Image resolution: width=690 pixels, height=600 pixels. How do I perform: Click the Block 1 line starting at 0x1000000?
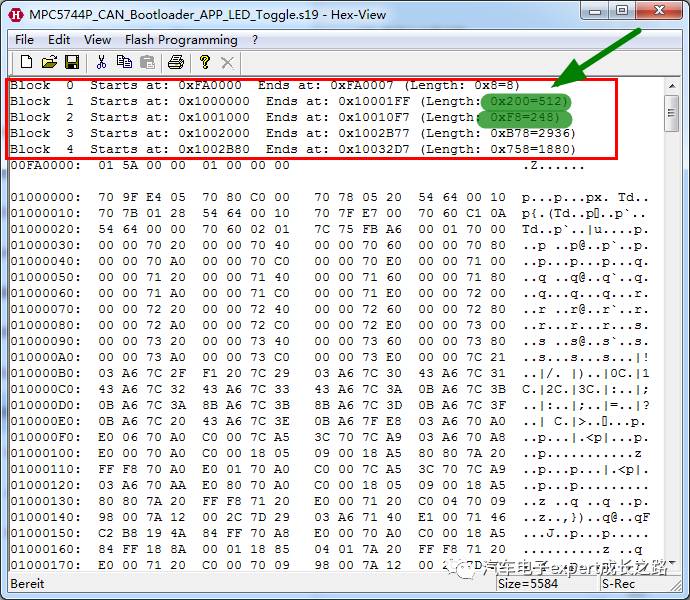290,101
